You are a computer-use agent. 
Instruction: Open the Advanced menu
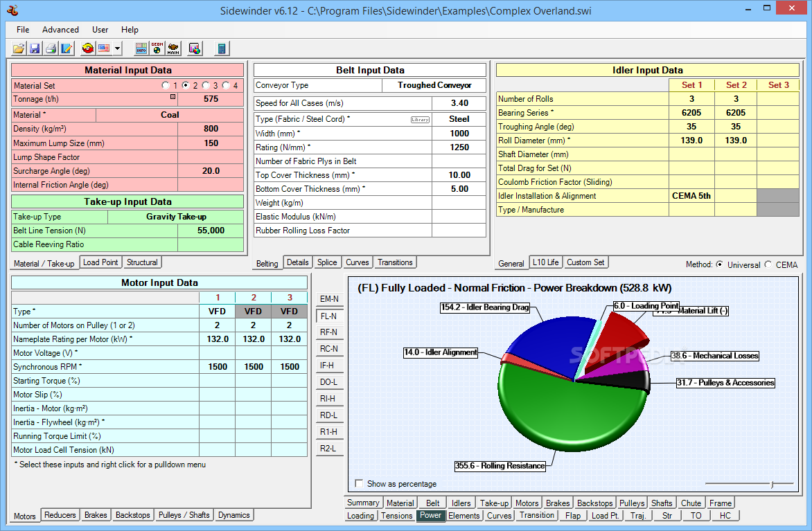coord(60,30)
